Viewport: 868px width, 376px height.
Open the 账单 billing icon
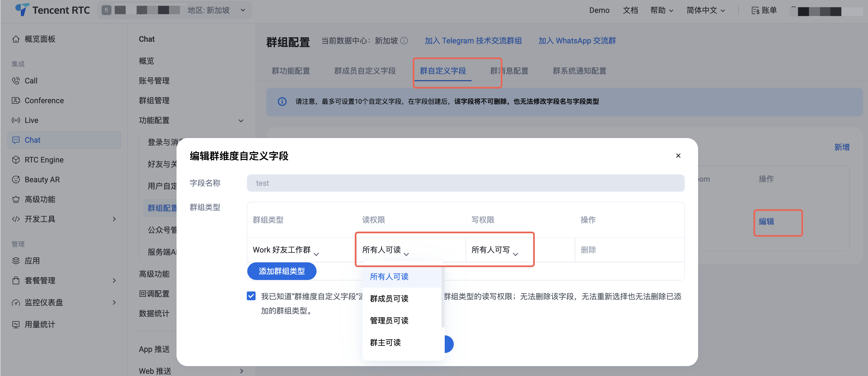coord(755,10)
